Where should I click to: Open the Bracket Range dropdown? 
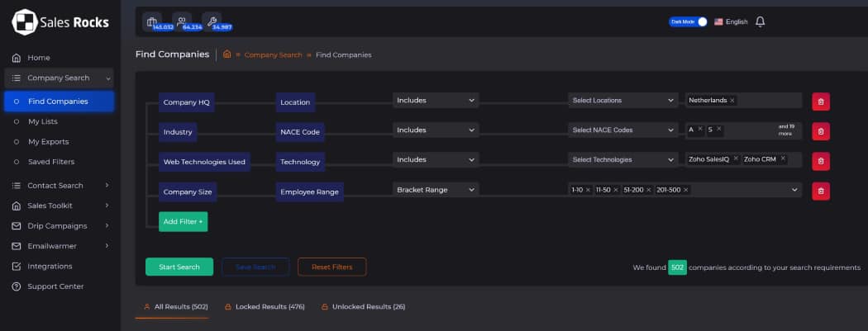436,190
